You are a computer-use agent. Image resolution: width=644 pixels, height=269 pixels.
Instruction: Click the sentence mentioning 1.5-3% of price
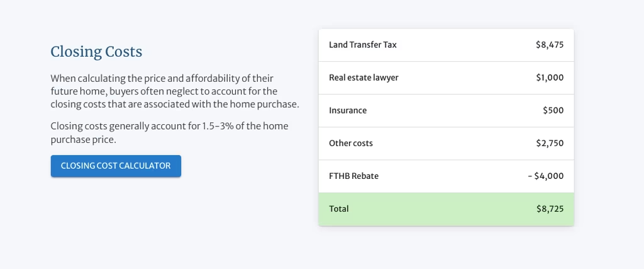point(170,132)
